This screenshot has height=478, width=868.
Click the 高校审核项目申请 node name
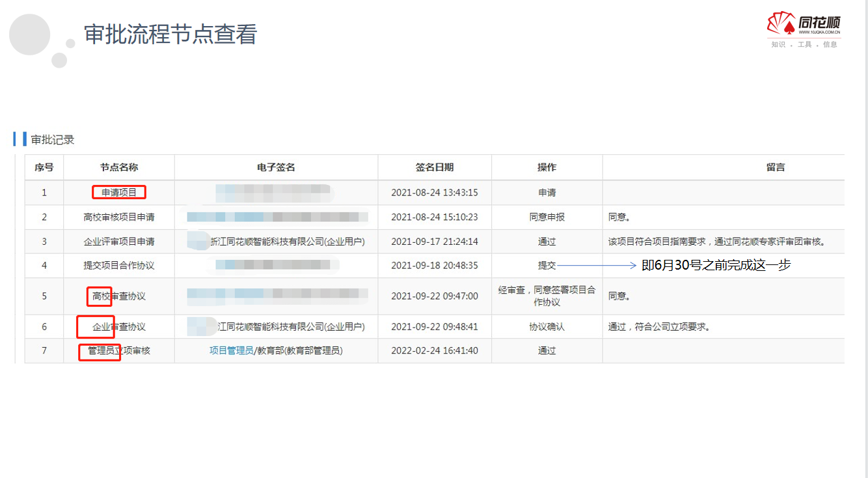[119, 217]
